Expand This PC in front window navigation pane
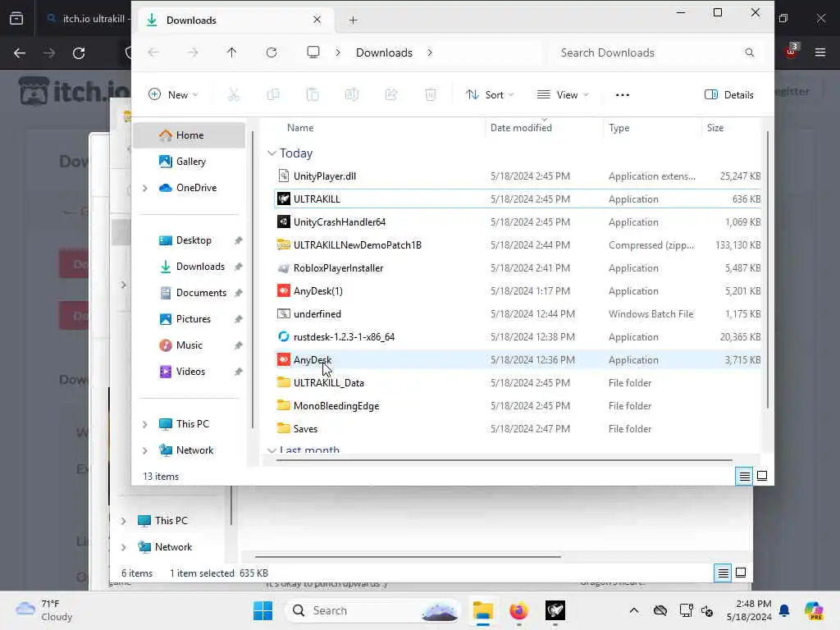Image resolution: width=840 pixels, height=630 pixels. pos(144,424)
